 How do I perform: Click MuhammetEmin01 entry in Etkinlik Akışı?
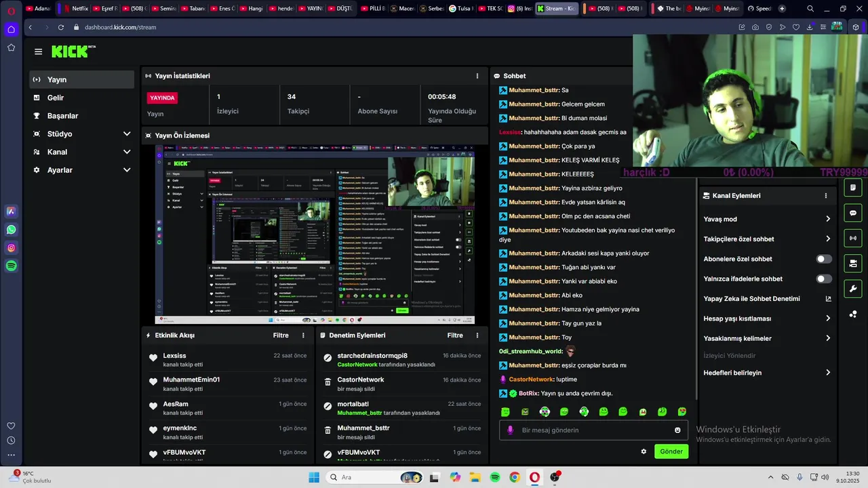(227, 384)
